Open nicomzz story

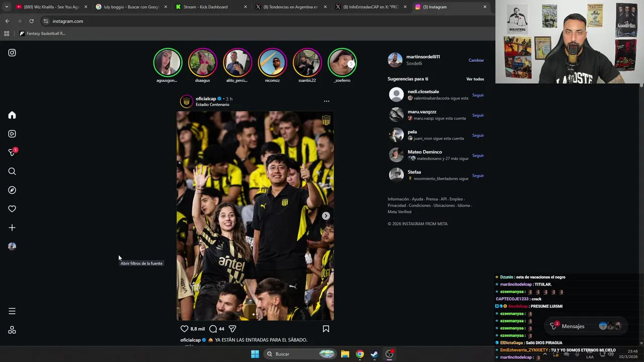272,62
